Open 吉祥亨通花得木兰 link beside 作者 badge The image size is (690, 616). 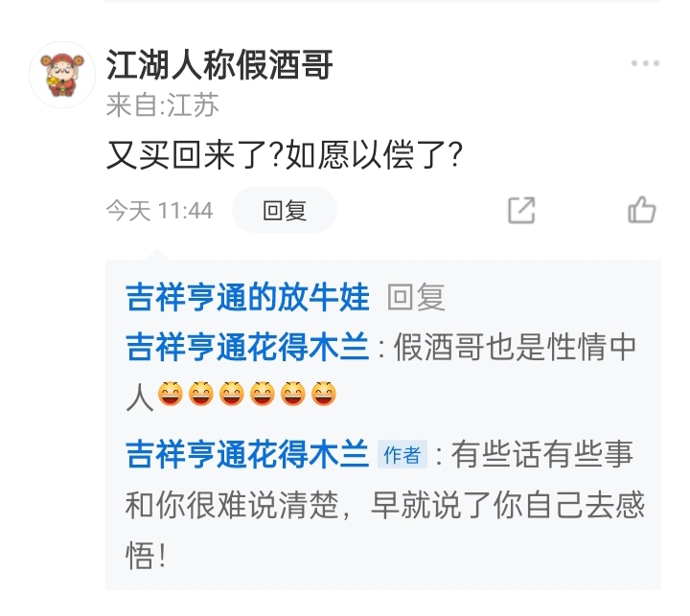coord(247,454)
